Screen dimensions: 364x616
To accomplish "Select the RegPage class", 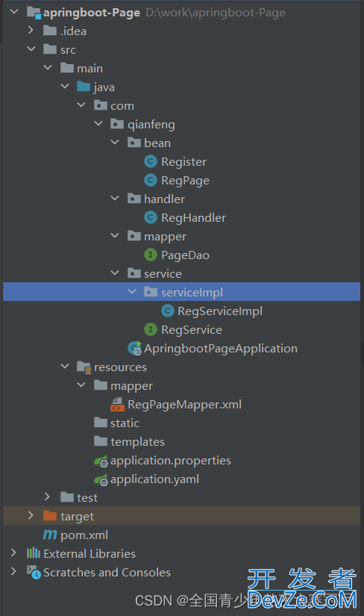I will tap(185, 181).
